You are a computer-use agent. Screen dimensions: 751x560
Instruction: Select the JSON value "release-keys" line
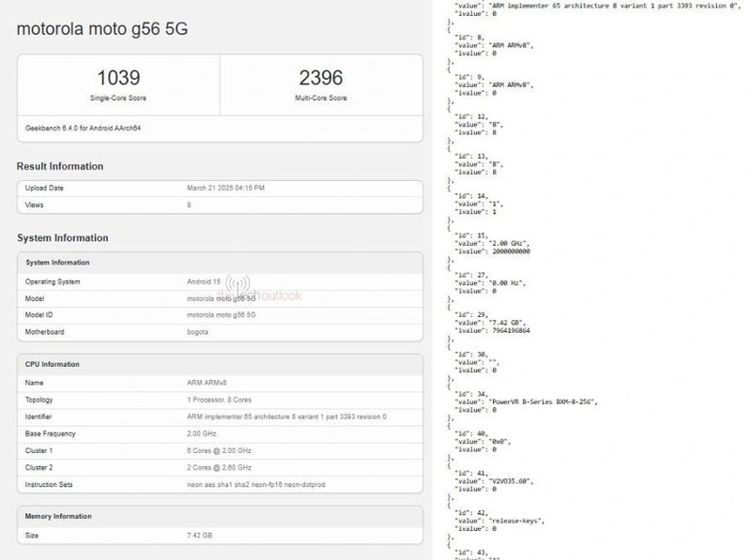coord(499,521)
